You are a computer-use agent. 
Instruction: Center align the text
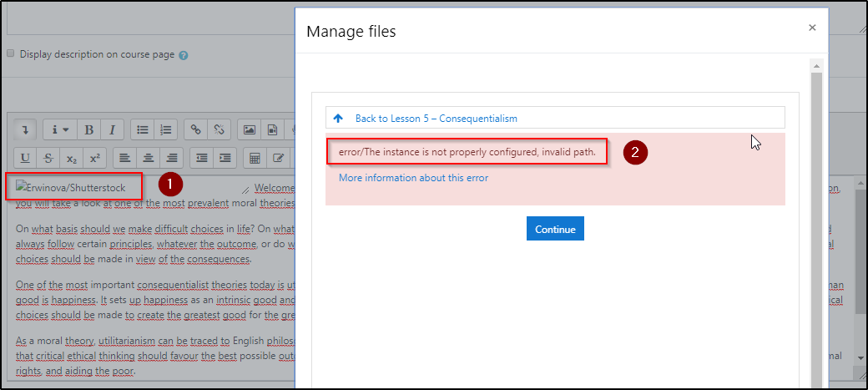tap(149, 157)
